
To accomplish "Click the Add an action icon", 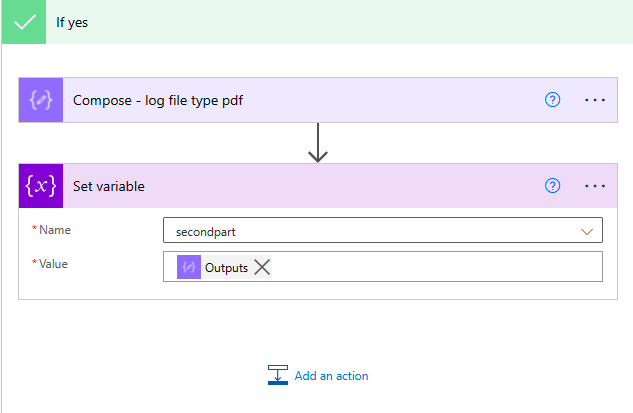I will (x=278, y=376).
